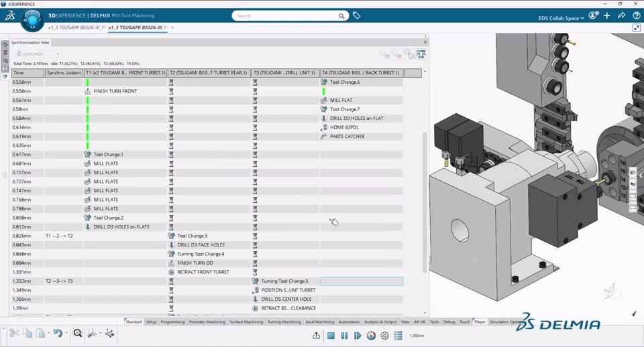Click the expand view icon at top right

[637, 28]
